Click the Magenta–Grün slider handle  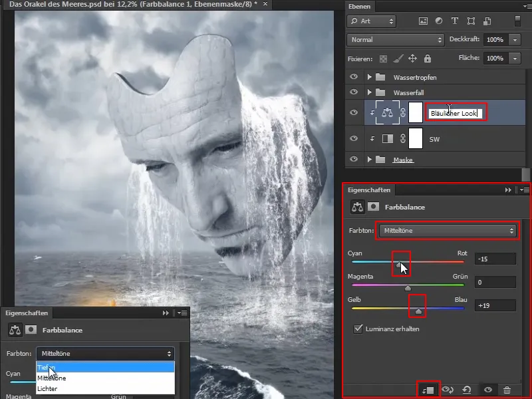408,288
